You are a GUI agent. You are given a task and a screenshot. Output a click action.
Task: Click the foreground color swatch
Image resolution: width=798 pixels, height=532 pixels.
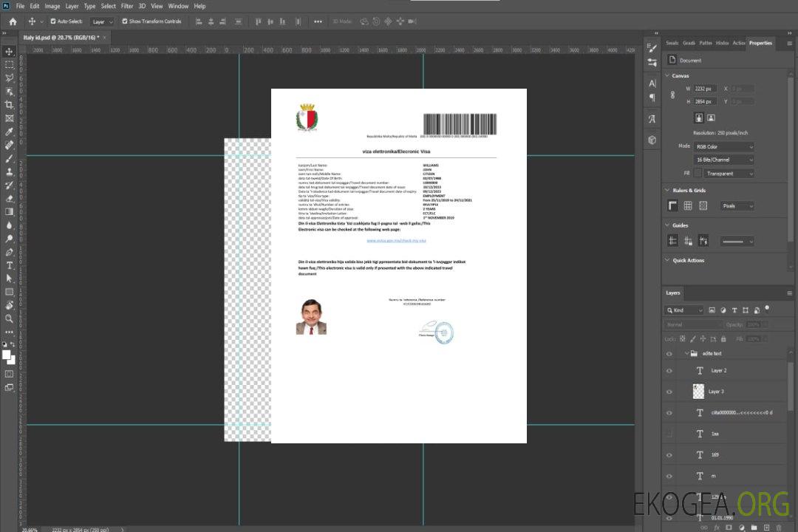(x=7, y=355)
